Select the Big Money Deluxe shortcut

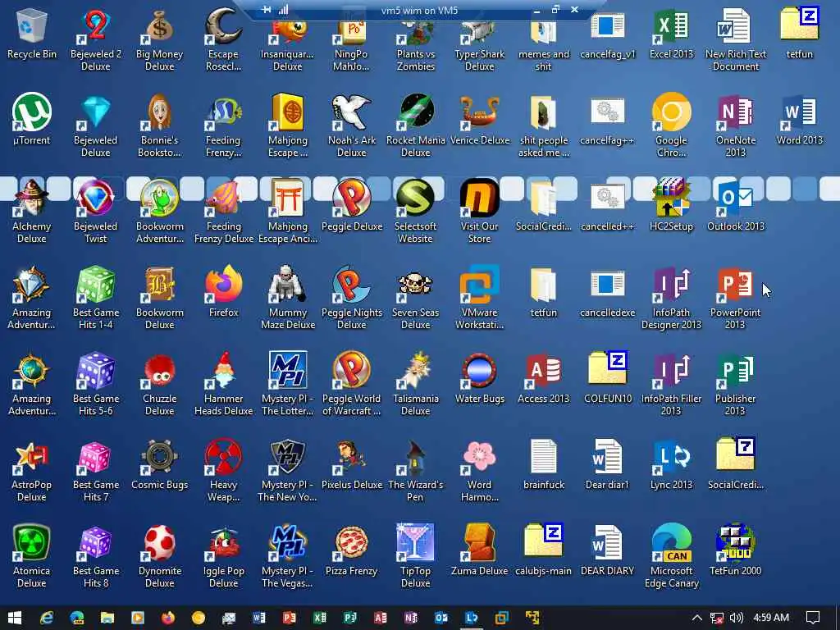tap(160, 39)
